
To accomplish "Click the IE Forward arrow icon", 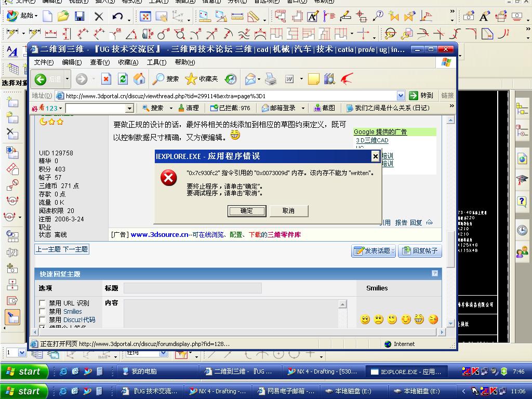I will [82, 79].
